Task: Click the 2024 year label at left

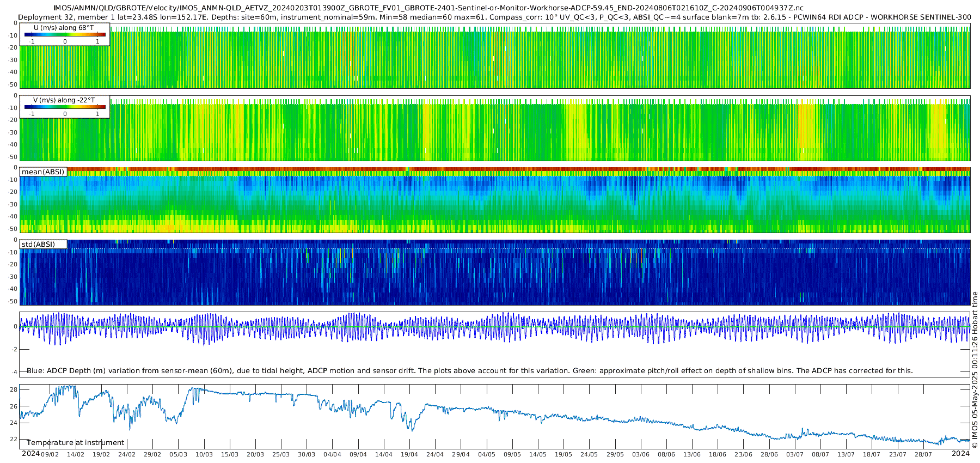Action: (30, 454)
